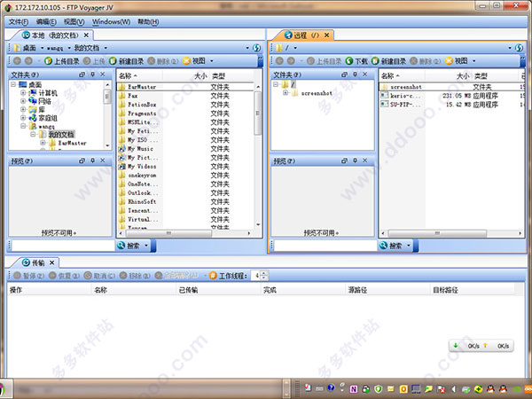Open the Windows(W) menu
532x399 pixels.
(x=112, y=22)
